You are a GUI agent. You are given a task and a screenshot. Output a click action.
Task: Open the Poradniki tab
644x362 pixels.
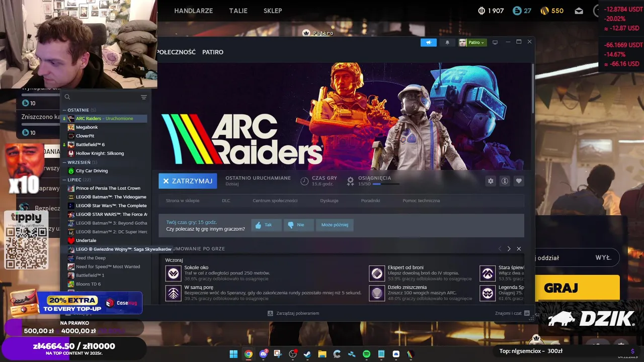click(x=370, y=201)
